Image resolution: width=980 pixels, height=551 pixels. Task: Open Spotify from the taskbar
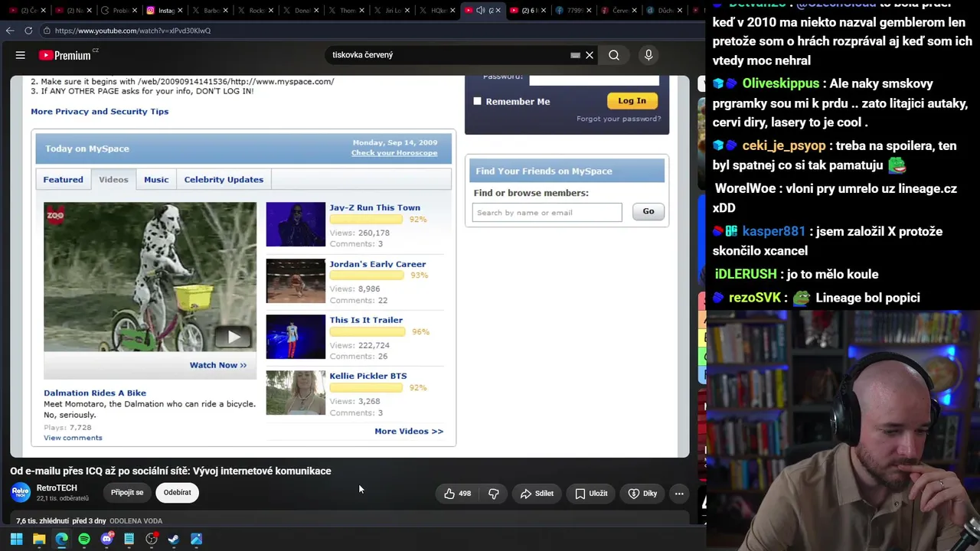[x=84, y=539]
